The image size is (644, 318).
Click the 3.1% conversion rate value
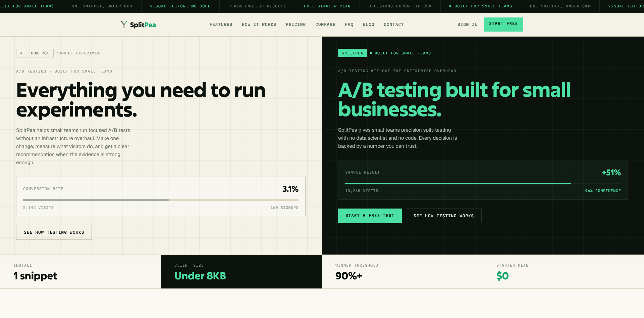pos(290,189)
